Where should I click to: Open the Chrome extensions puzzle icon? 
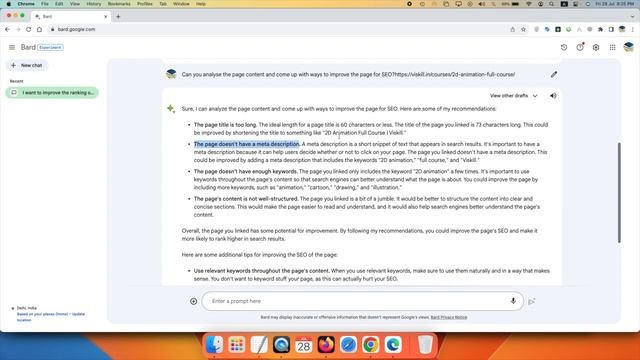pos(600,29)
